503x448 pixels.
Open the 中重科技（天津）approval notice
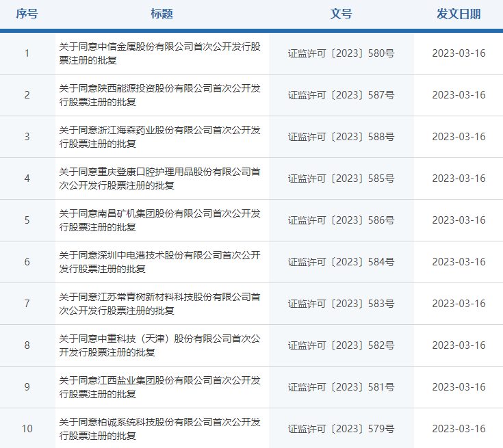coord(159,345)
